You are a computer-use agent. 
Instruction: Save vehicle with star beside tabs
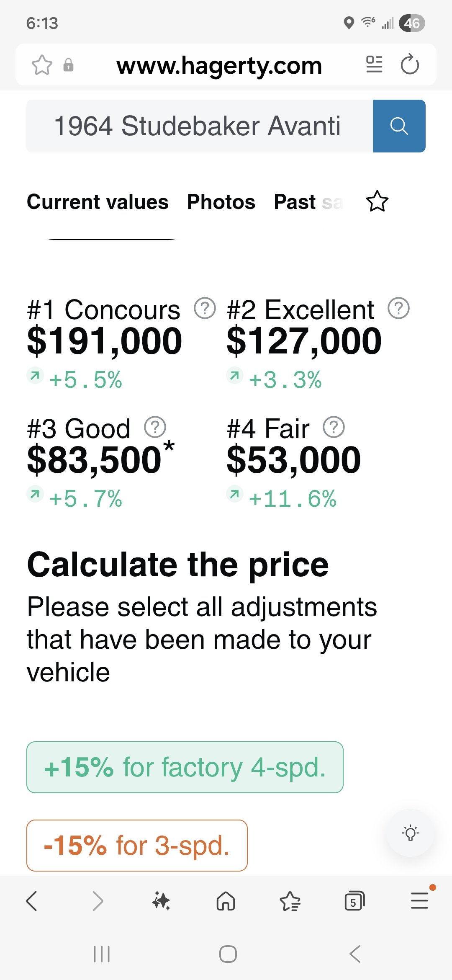(x=377, y=201)
